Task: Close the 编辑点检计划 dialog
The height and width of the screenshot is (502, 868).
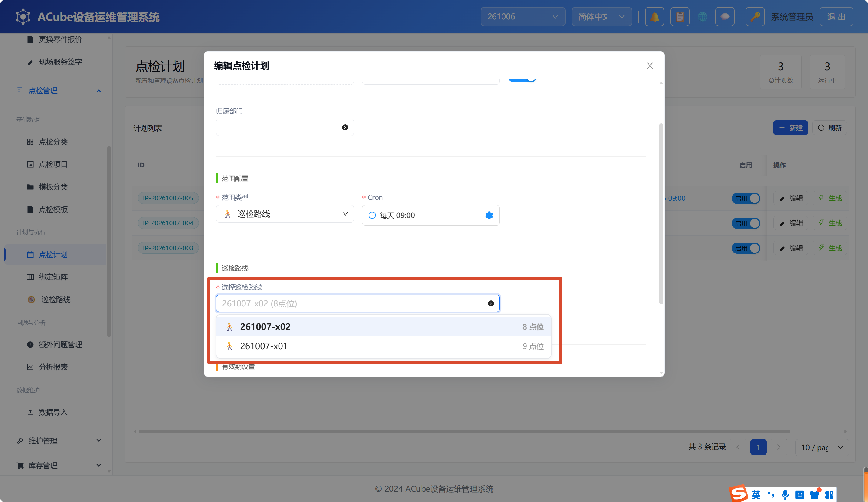Action: pyautogui.click(x=649, y=66)
